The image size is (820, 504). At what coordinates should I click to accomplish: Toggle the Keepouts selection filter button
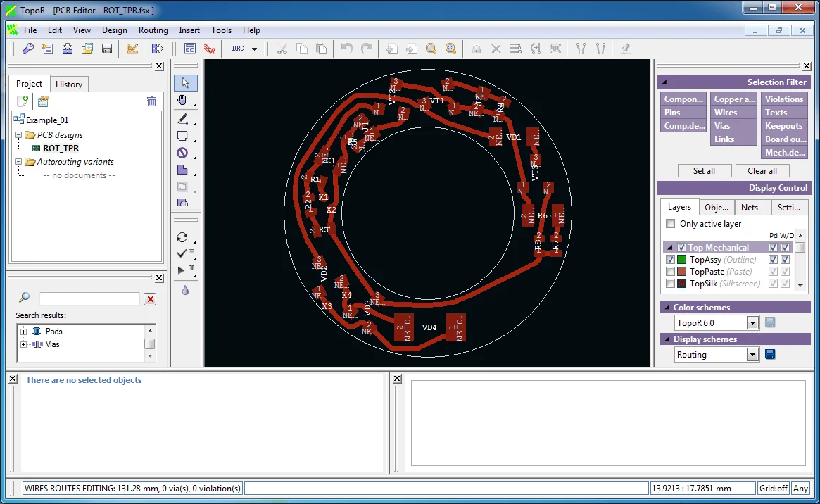coord(784,126)
